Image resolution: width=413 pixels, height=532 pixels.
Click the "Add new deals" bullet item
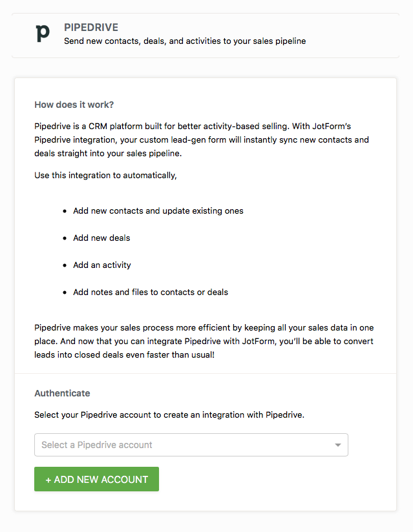pyautogui.click(x=101, y=238)
